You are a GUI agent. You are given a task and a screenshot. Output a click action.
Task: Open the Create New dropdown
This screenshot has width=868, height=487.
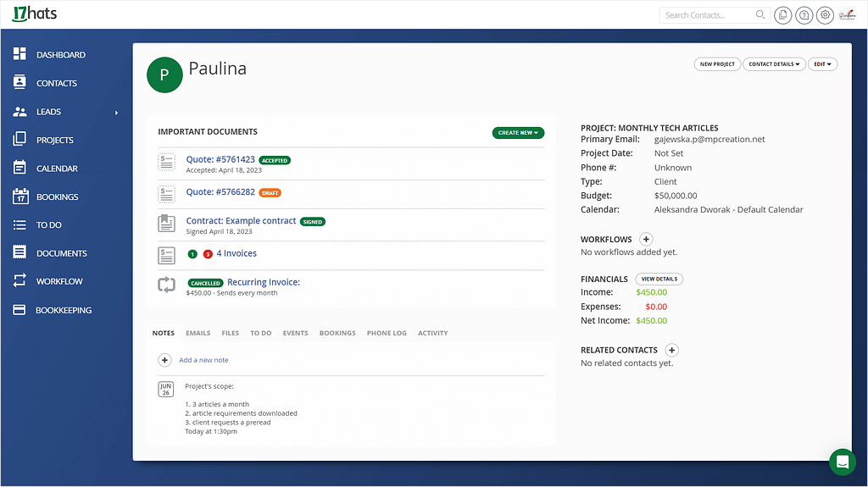coord(518,133)
